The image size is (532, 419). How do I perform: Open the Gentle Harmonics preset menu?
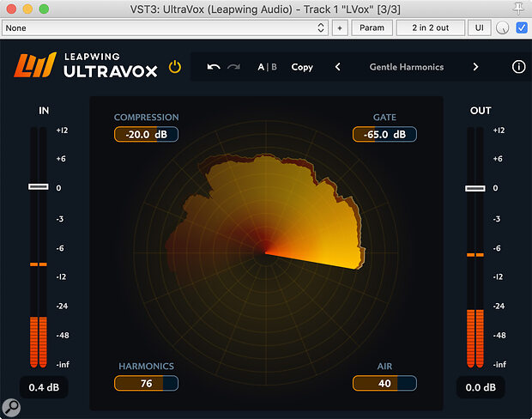407,67
